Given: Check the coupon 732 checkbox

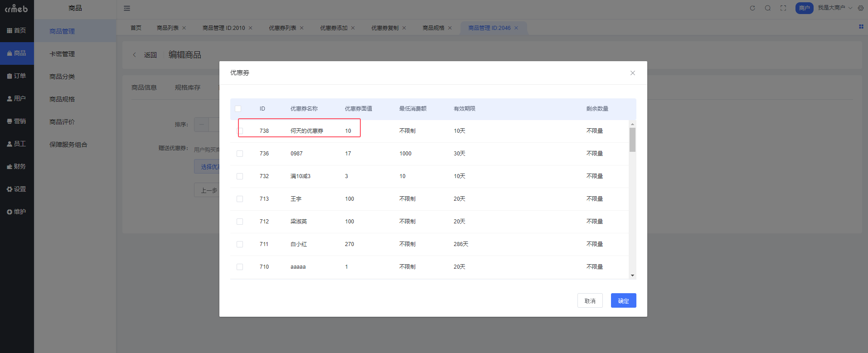Looking at the screenshot, I should point(240,176).
